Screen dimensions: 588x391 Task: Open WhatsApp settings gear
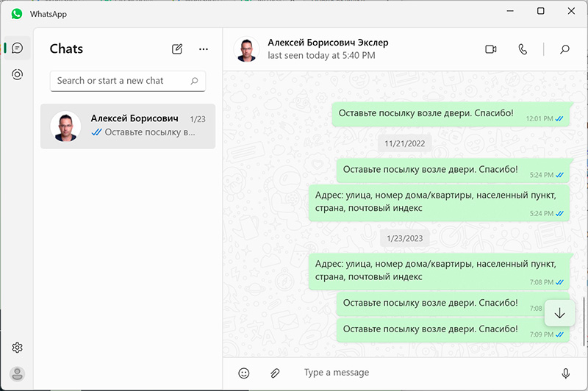17,348
